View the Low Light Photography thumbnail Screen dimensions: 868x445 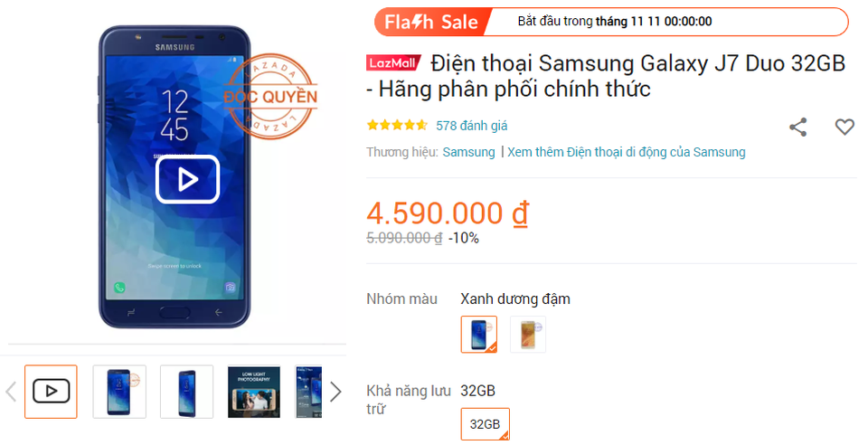pos(253,392)
